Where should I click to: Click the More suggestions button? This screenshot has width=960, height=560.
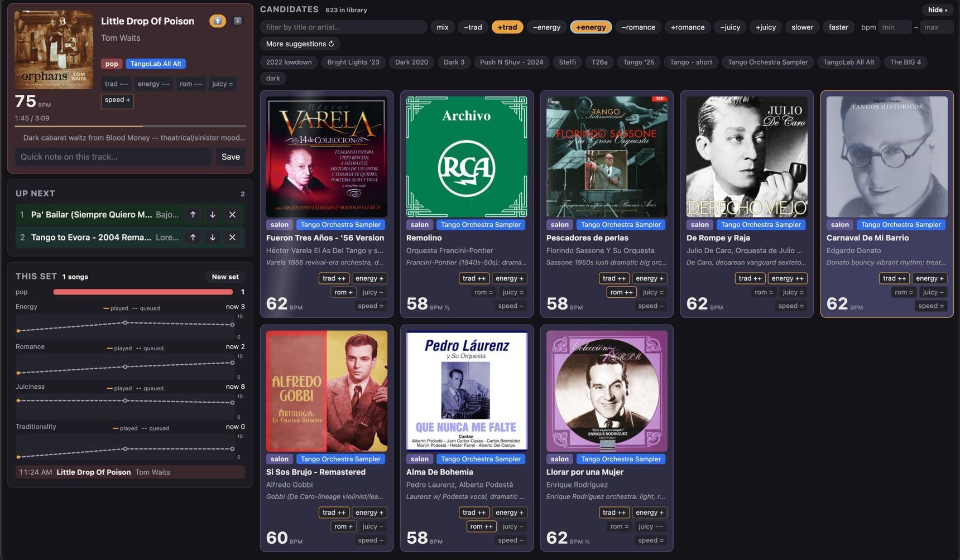pos(300,44)
